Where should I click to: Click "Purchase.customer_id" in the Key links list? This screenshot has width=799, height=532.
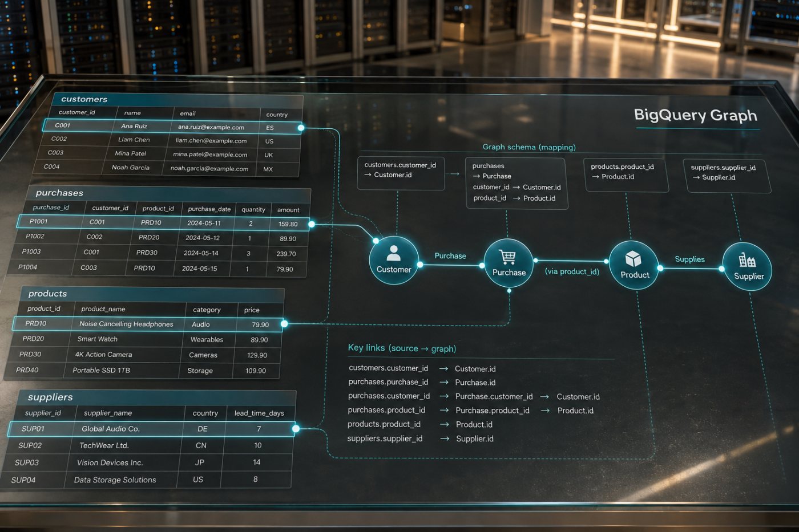(494, 396)
